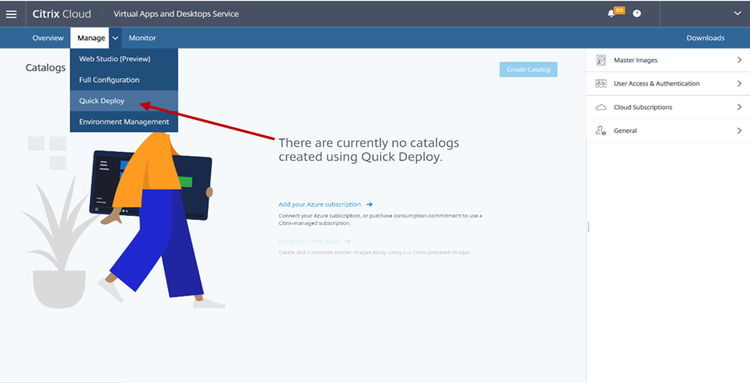Screen dimensions: 750x383
Task: Click the Citrix Cloud logo
Action: [62, 14]
